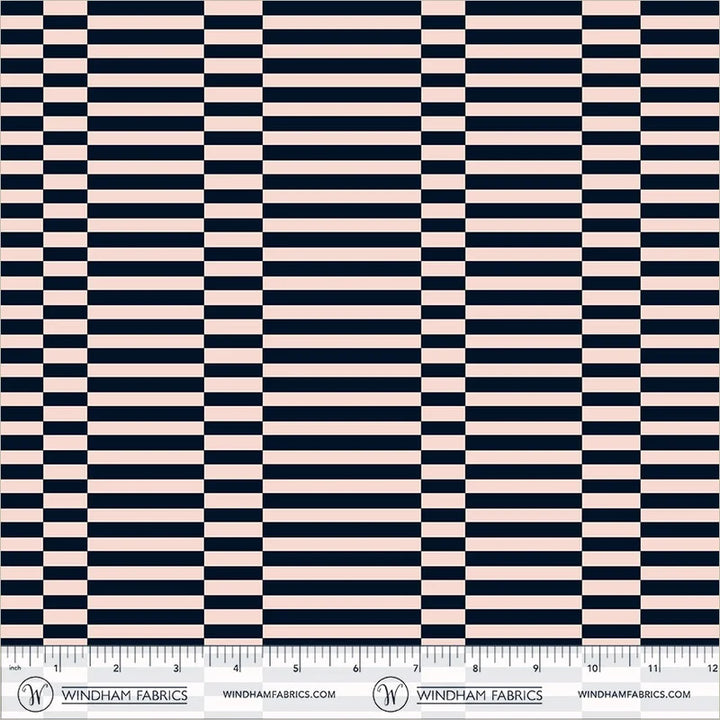
Task: Click WINDHAM FABRICS text under ruler marks 8-9
Action: point(479,695)
